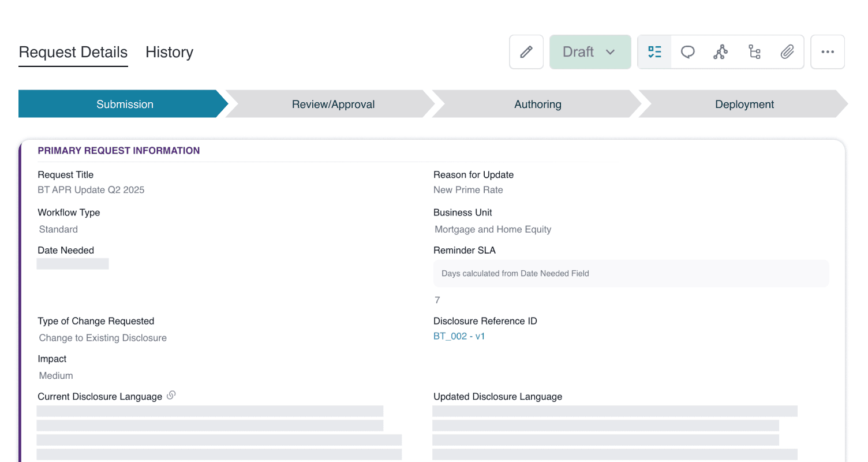Switch to the History tab
This screenshot has width=868, height=462.
click(169, 52)
